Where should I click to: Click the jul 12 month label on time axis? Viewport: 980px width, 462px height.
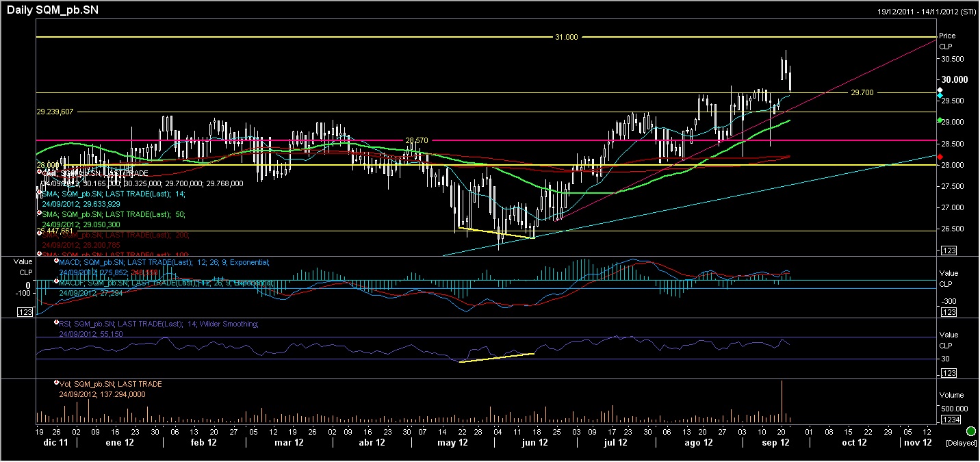click(x=616, y=443)
